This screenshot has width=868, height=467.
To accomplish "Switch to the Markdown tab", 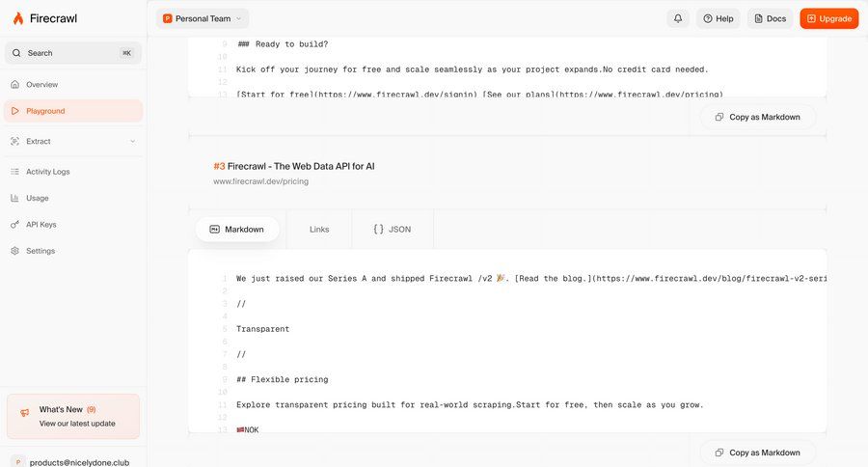I will click(237, 229).
